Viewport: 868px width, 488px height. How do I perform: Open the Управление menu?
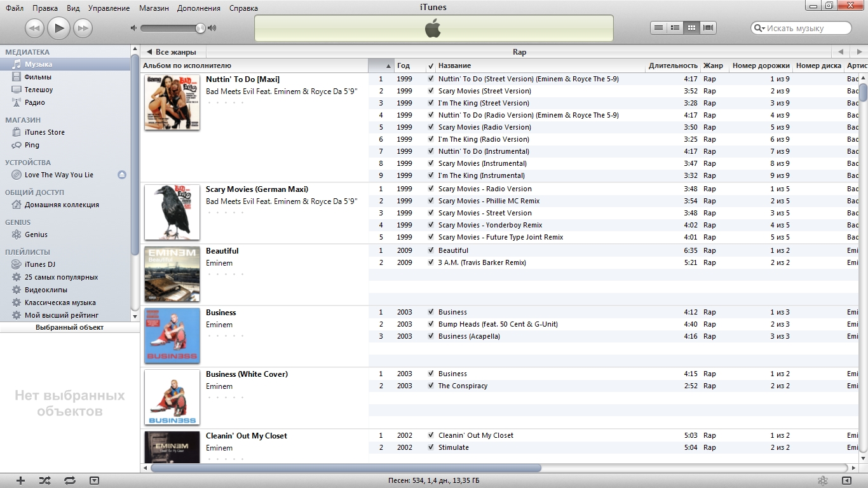[x=109, y=8]
